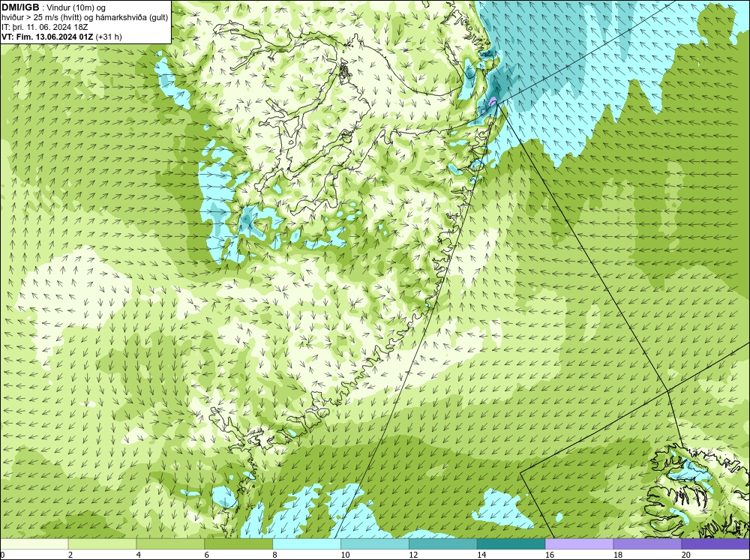
Task: Click the purple peak wind spot on east coast
Action: pos(492,101)
